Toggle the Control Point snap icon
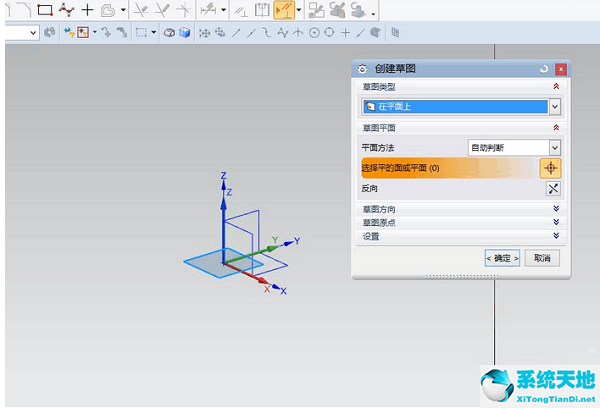This screenshot has height=408, width=600. pyautogui.click(x=267, y=33)
